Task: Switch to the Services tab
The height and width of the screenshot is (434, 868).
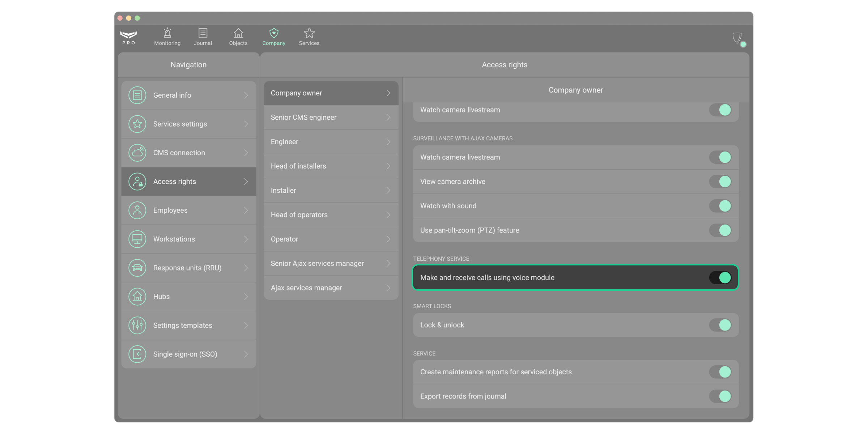Action: point(309,37)
